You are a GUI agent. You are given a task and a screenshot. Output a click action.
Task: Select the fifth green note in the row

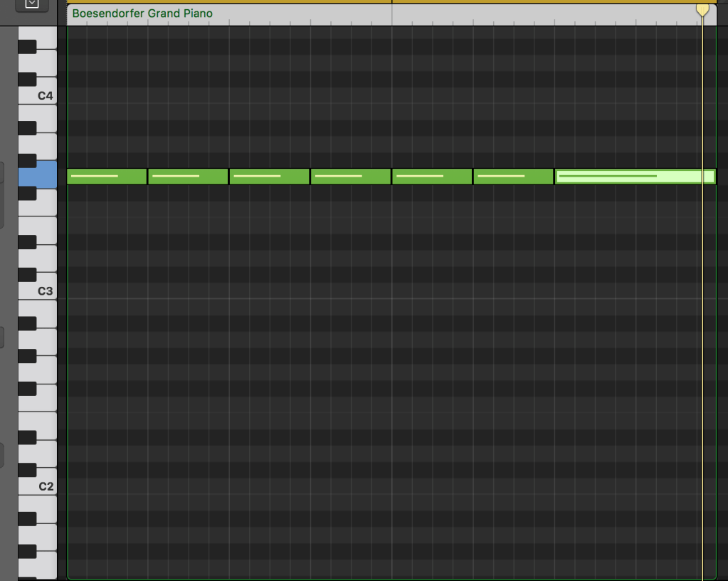(x=432, y=177)
